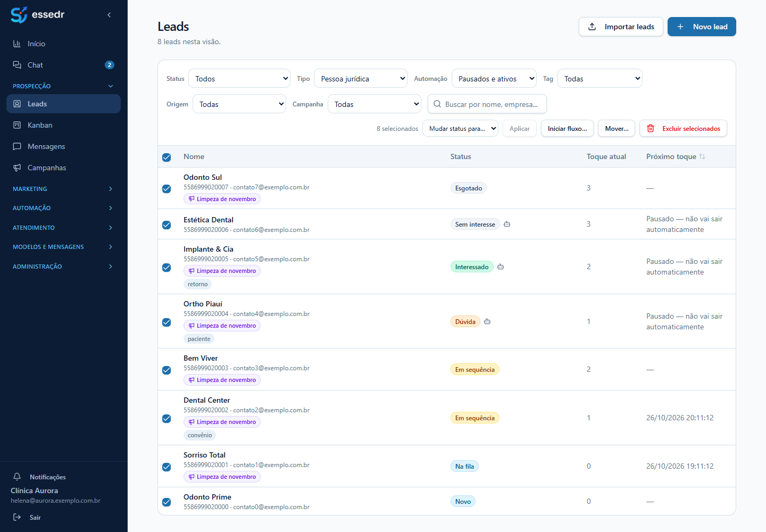
Task: Click the upload icon in Importar leads
Action: click(592, 27)
